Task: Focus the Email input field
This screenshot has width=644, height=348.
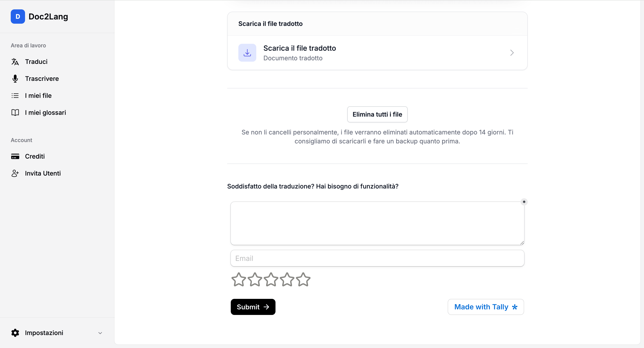Action: click(377, 258)
